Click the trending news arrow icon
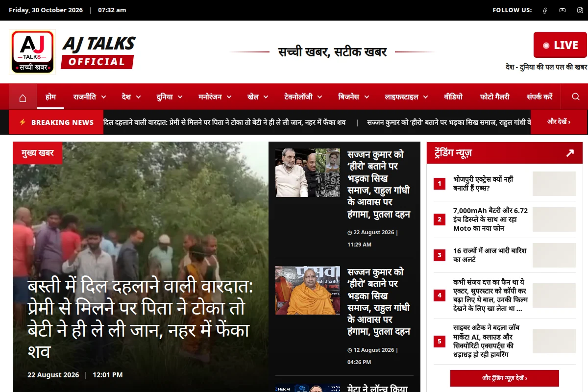588x392 pixels. 570,153
